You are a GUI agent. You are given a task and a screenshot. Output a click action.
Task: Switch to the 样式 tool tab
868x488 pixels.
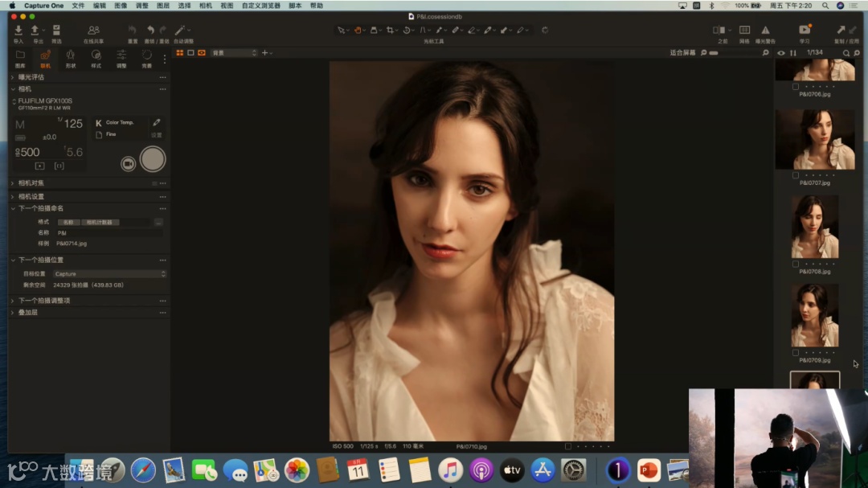[x=96, y=58]
